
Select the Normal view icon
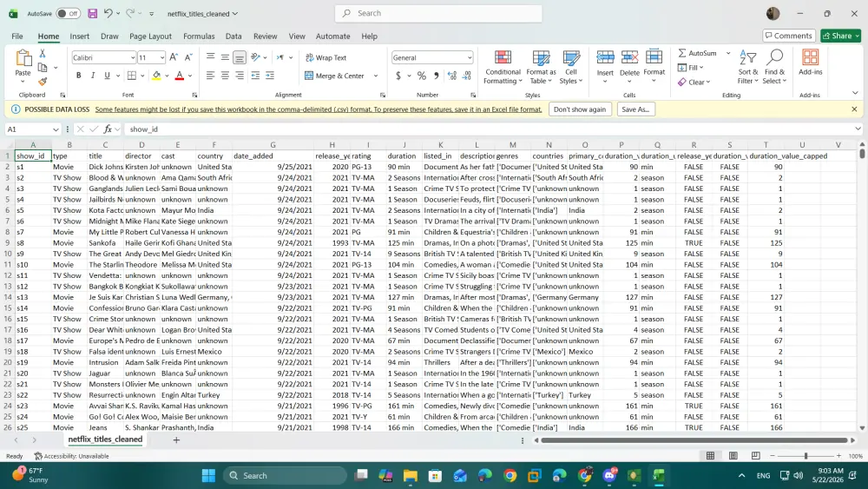point(710,456)
